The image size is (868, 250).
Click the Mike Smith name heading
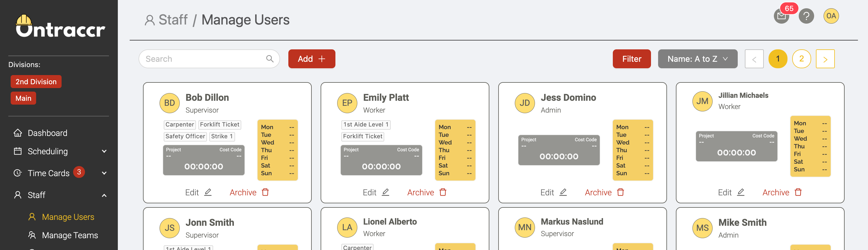(x=742, y=223)
